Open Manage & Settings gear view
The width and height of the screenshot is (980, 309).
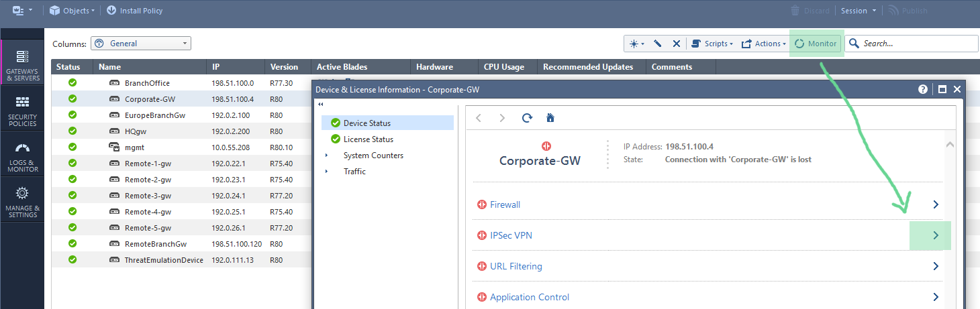(23, 202)
